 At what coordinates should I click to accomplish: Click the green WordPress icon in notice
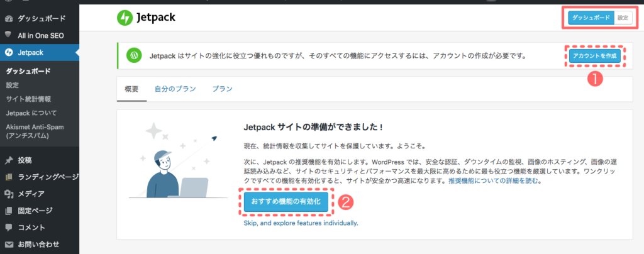pyautogui.click(x=134, y=56)
